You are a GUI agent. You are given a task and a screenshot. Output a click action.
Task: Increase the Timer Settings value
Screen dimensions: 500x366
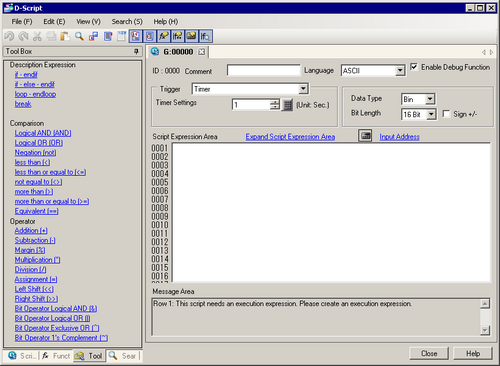coord(275,102)
